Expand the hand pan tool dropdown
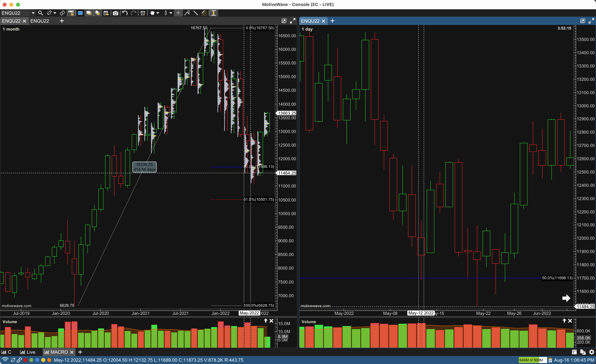Screen dimensions: 596x364 point(158,13)
